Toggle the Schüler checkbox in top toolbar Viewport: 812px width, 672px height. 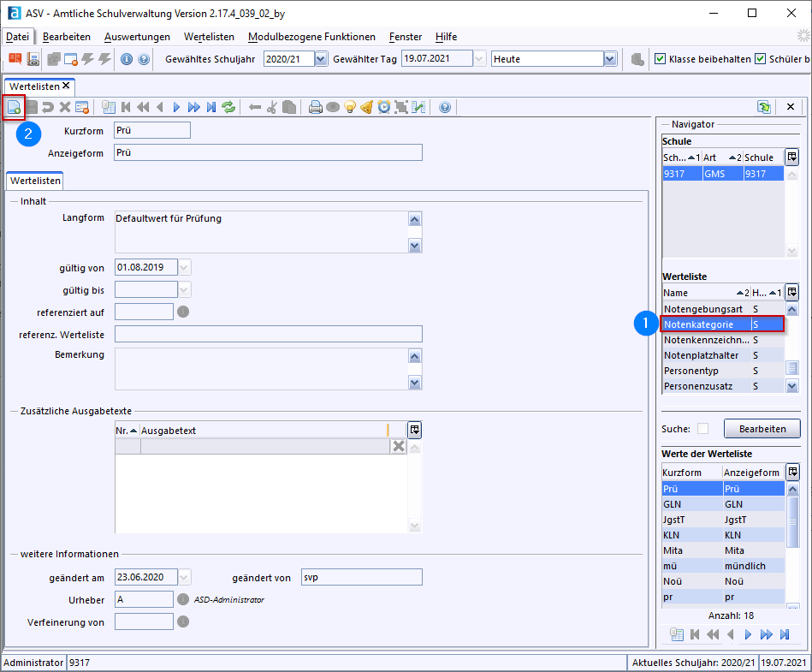pyautogui.click(x=760, y=58)
